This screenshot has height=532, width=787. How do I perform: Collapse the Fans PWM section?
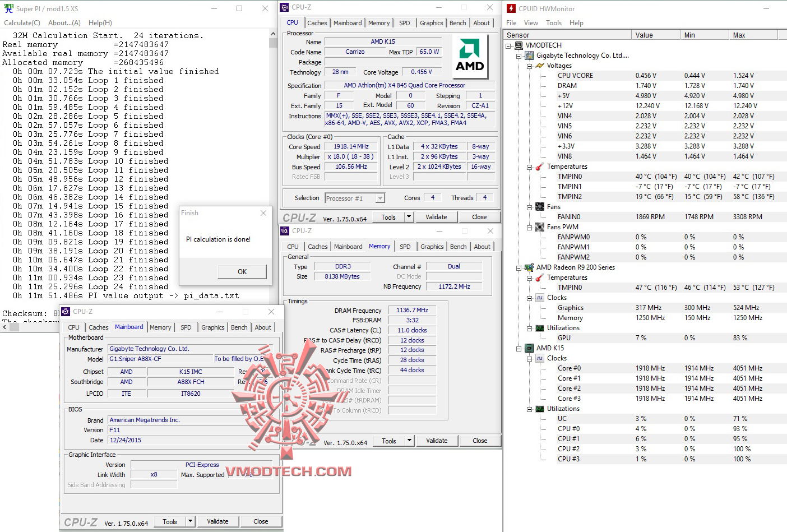coord(530,227)
